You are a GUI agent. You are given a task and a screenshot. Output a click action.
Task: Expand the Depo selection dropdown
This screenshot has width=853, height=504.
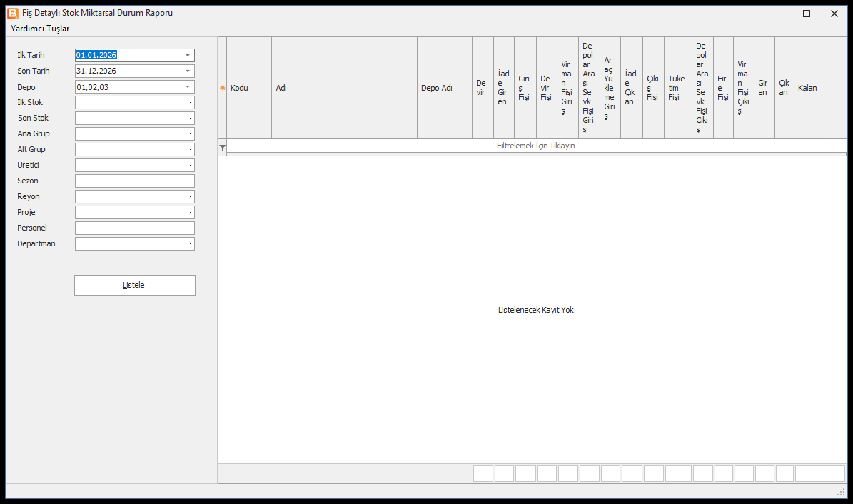[188, 86]
